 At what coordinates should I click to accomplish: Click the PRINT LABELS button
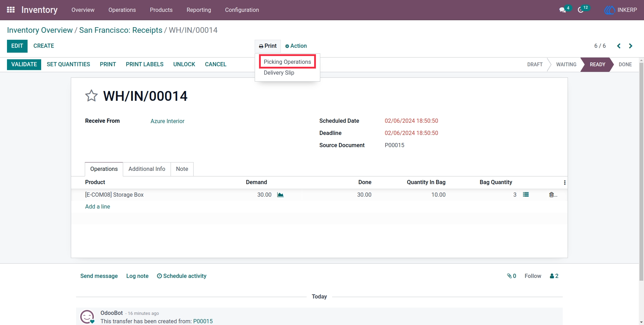pos(145,64)
